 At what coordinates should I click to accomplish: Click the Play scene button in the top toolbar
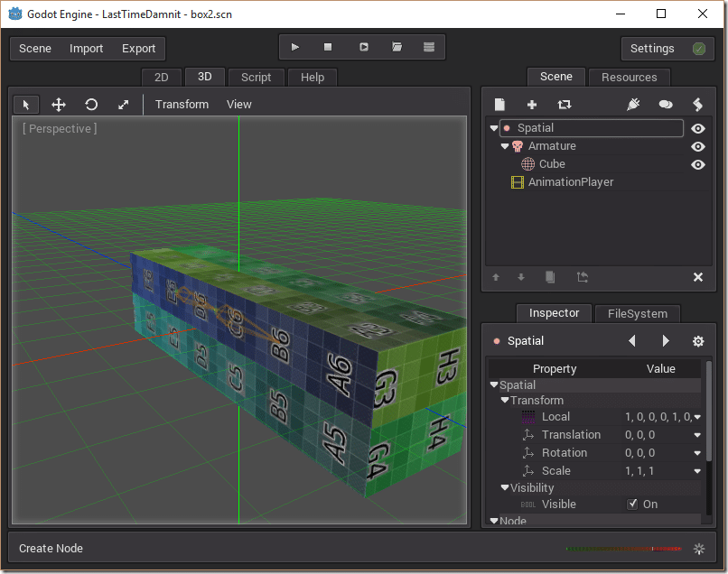pyautogui.click(x=362, y=46)
